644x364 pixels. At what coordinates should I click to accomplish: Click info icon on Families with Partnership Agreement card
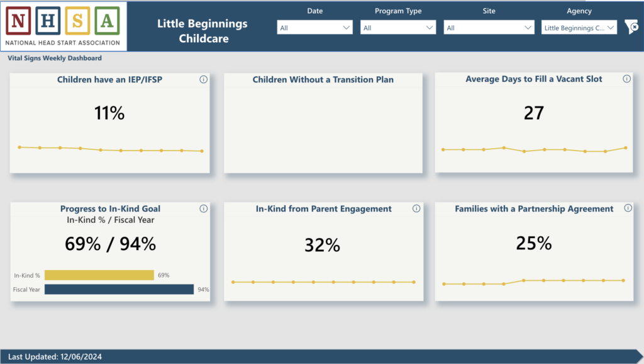click(626, 209)
